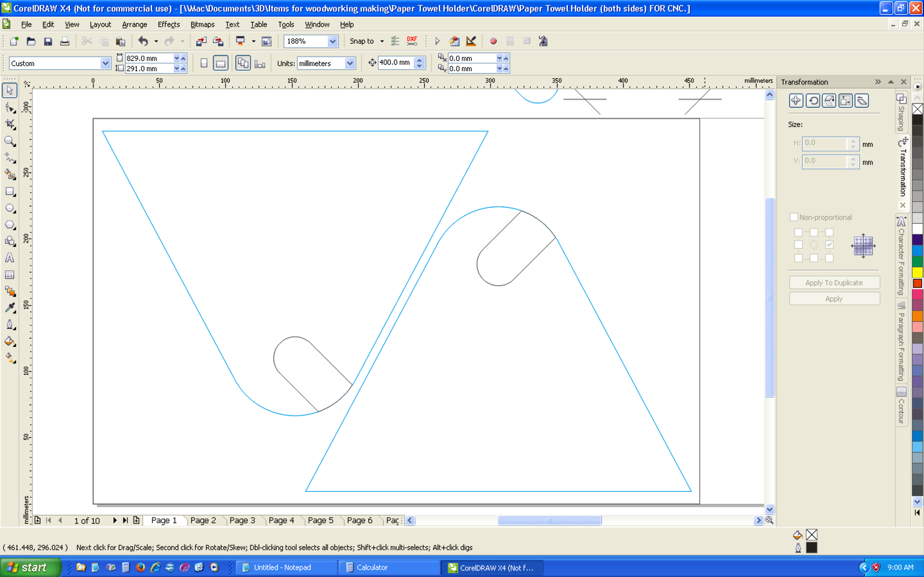Choose the Ellipse tool
The image size is (924, 577).
(x=9, y=208)
